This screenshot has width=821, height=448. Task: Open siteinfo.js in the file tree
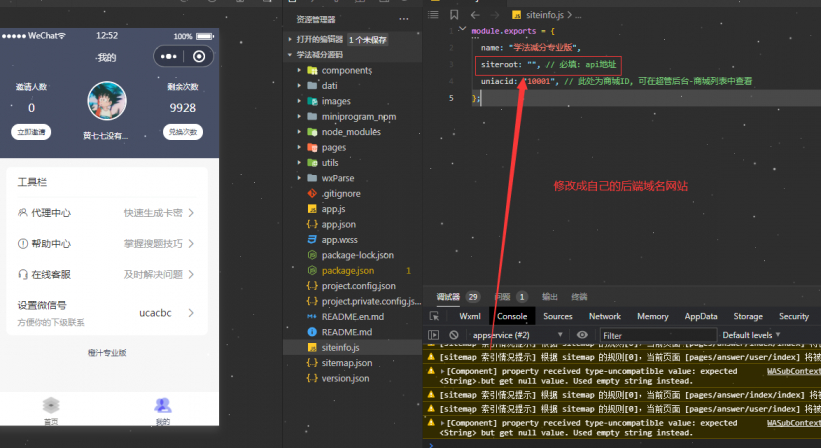click(x=341, y=347)
